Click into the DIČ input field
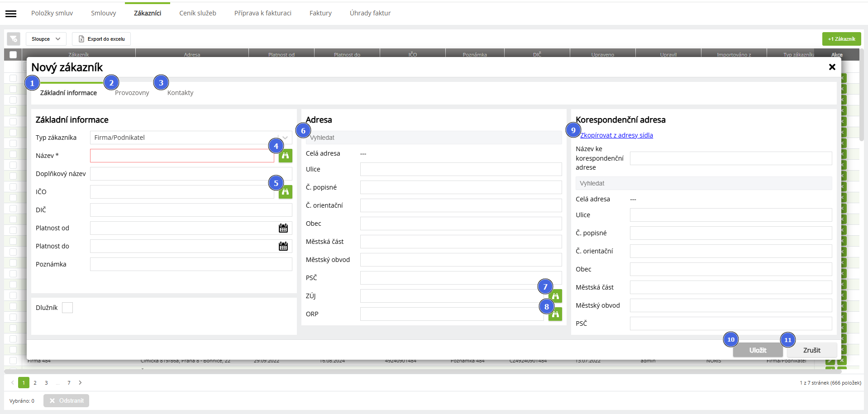 [x=191, y=210]
